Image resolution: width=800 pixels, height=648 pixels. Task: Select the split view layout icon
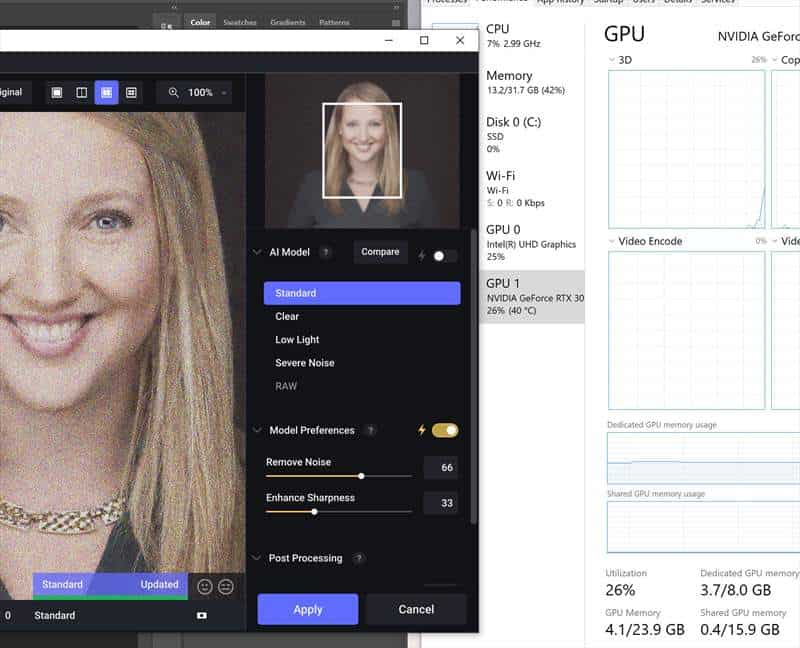(82, 92)
